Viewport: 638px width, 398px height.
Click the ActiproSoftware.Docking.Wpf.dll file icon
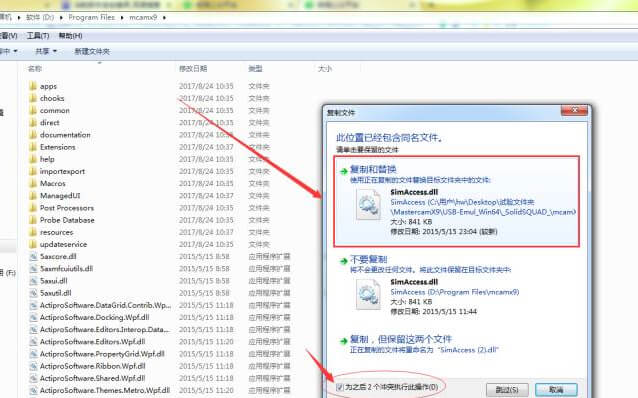click(x=33, y=317)
